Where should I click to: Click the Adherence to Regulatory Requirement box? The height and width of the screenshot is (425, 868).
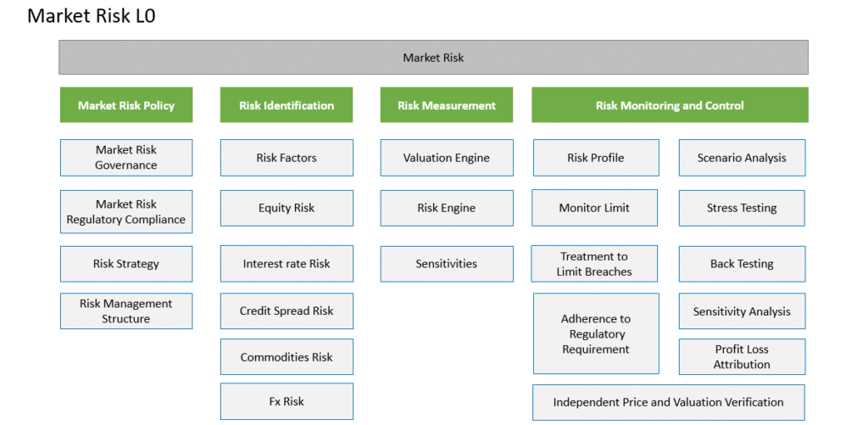pos(596,333)
